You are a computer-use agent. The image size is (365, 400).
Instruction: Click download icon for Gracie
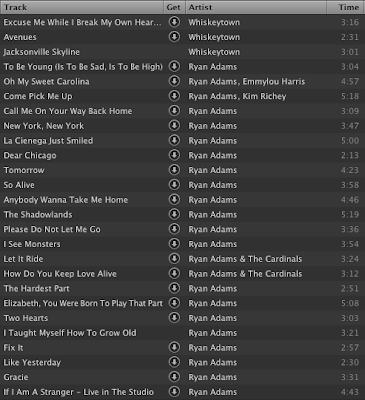(174, 376)
